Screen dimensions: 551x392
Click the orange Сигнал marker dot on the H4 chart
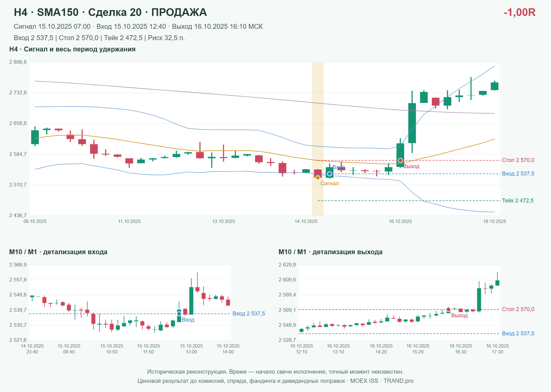coord(318,178)
